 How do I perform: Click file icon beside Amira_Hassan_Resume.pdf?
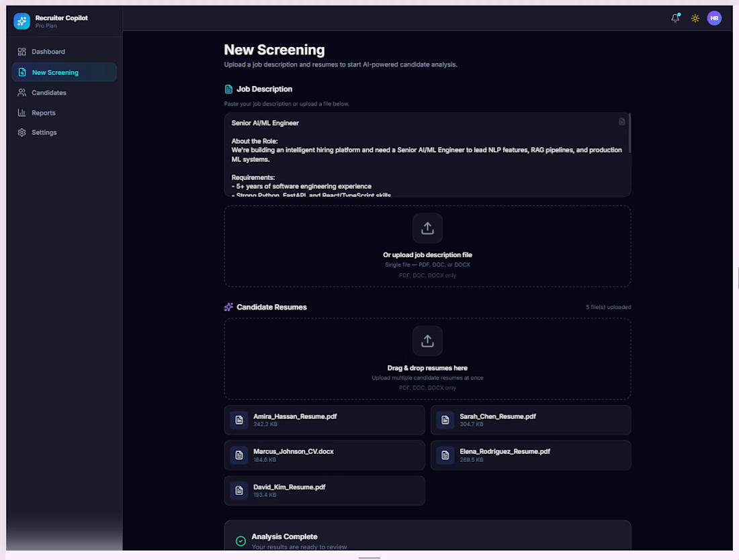coord(239,420)
